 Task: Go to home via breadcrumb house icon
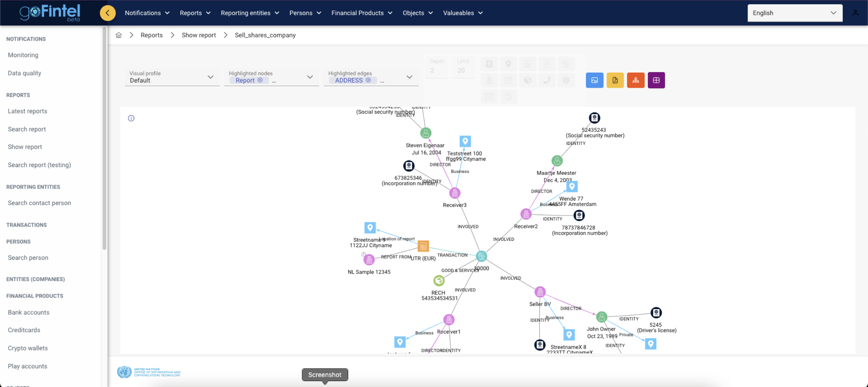click(x=119, y=35)
